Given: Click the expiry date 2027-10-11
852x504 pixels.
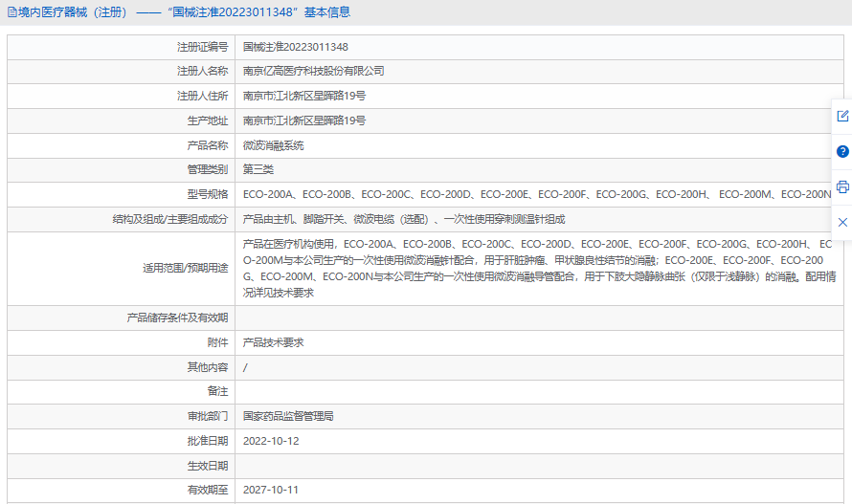Looking at the screenshot, I should pyautogui.click(x=271, y=490).
